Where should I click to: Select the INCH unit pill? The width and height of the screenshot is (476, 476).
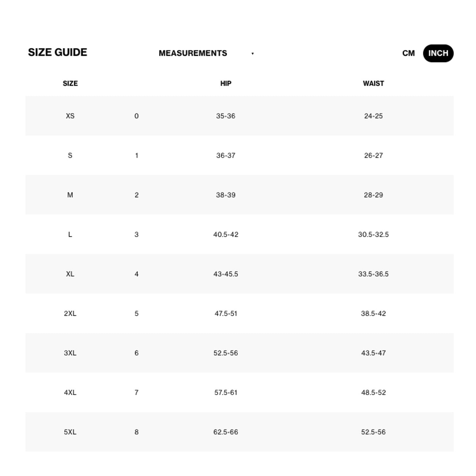pyautogui.click(x=438, y=53)
